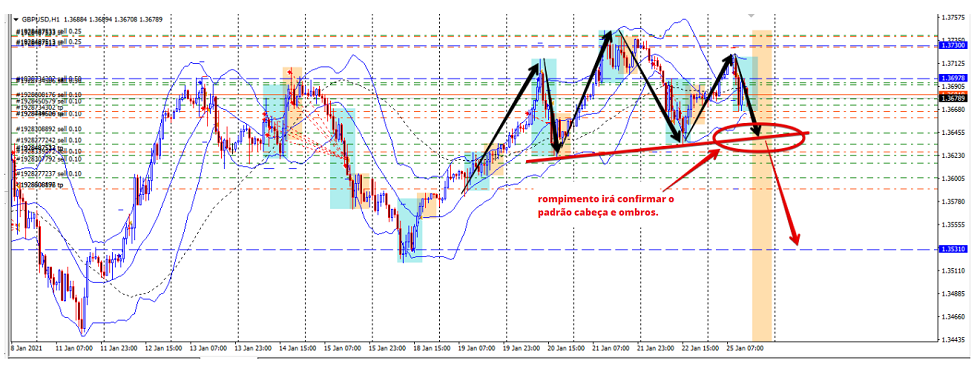Click the red downward arrow tip
The height and width of the screenshot is (366, 980).
pos(796,240)
